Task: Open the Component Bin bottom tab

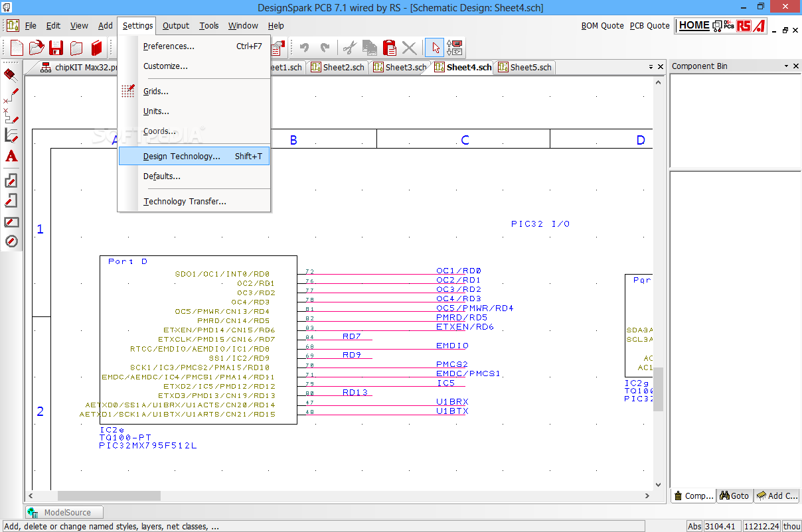Action: pyautogui.click(x=694, y=496)
